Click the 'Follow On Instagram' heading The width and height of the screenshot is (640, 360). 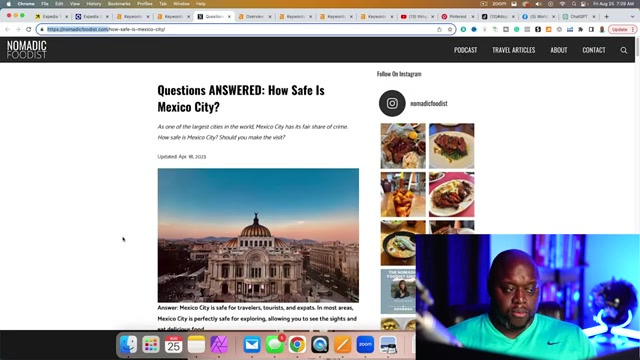click(399, 74)
